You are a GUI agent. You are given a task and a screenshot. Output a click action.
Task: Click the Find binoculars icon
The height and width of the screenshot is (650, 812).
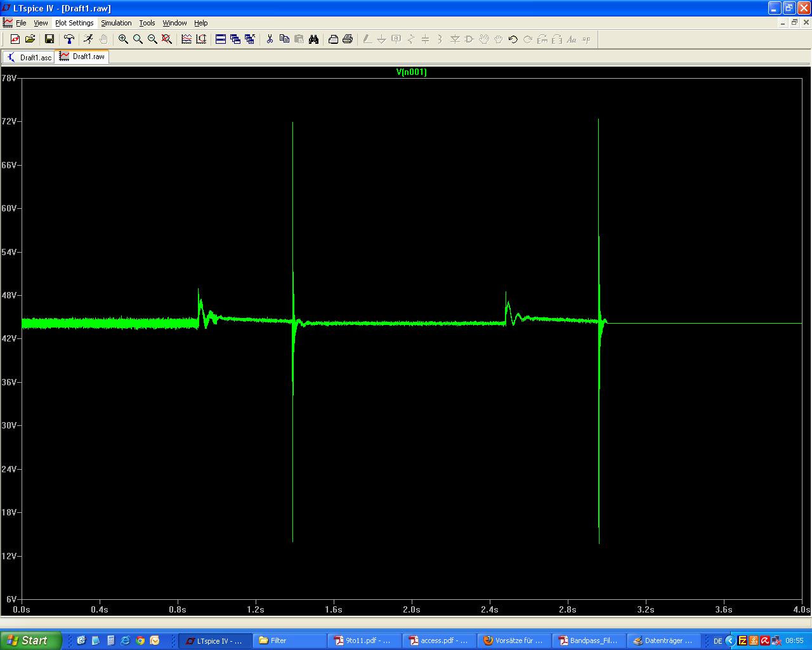pyautogui.click(x=313, y=39)
